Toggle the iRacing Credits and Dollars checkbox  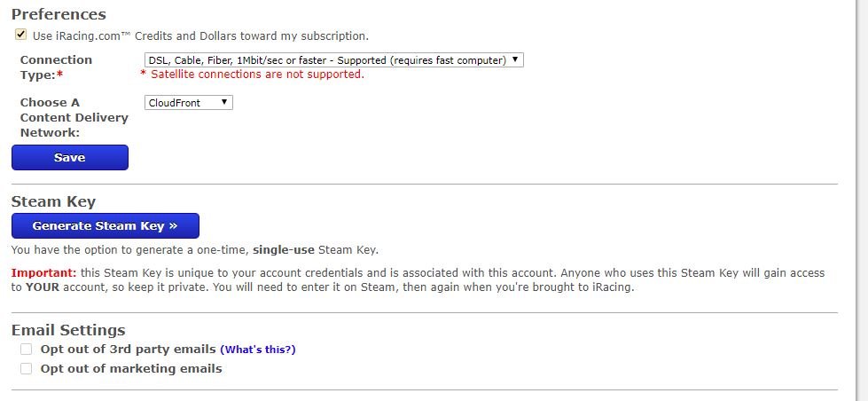point(21,35)
